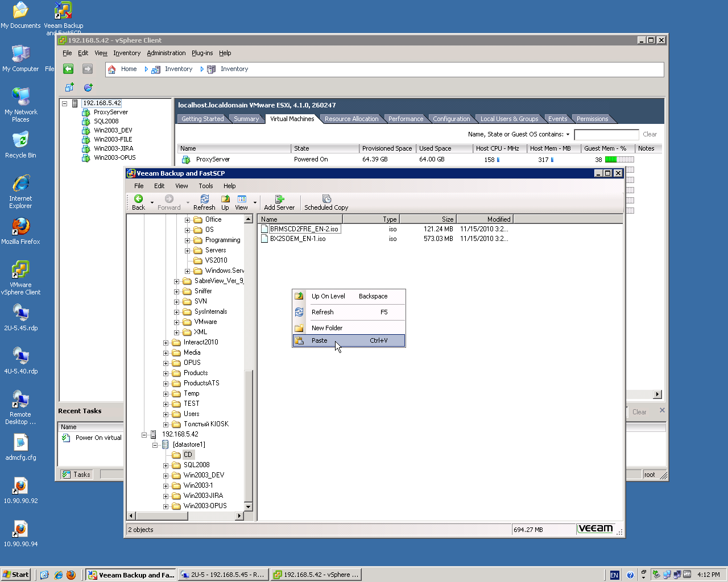Open the Plug-ins menu in vSphere Client

click(202, 53)
